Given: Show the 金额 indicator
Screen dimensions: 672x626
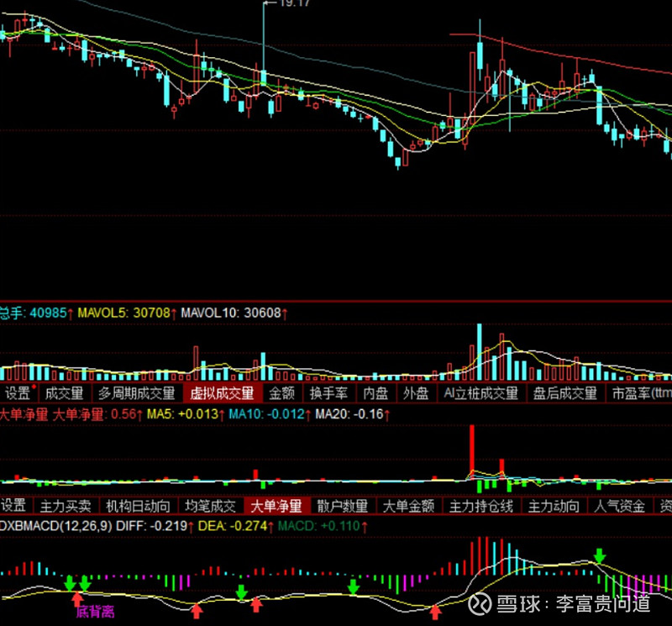Looking at the screenshot, I should [x=282, y=393].
